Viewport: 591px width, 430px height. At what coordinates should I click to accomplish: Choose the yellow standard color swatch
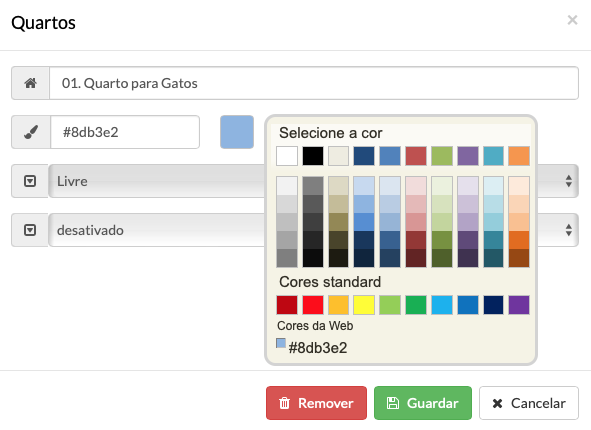point(364,305)
